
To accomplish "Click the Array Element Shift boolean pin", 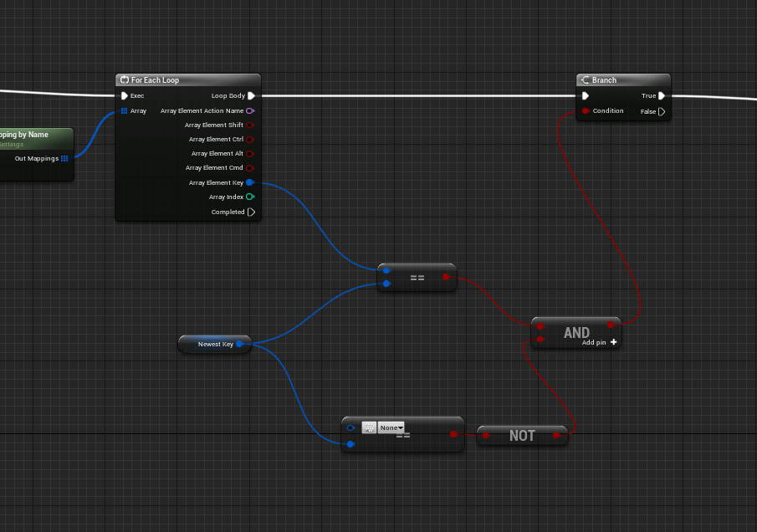I will [250, 125].
